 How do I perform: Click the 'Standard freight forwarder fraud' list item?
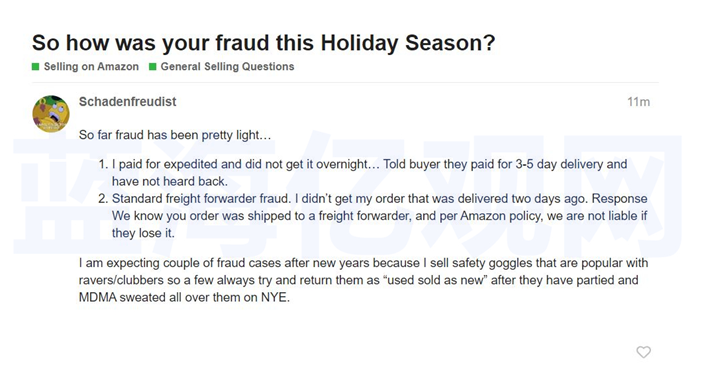[x=380, y=216]
